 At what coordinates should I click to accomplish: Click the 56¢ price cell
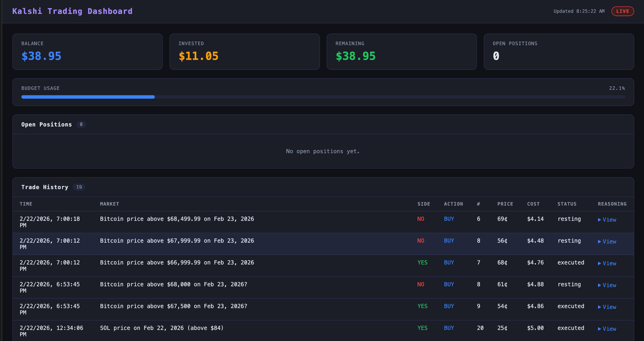pyautogui.click(x=502, y=241)
